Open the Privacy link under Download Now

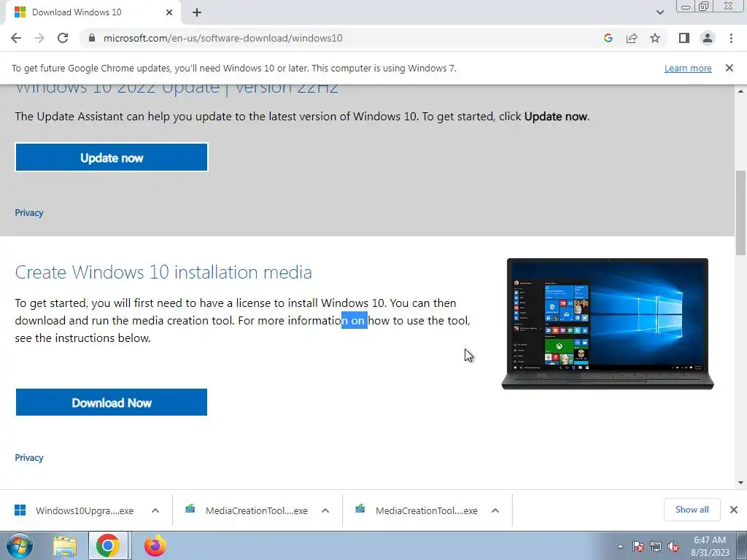(x=29, y=458)
